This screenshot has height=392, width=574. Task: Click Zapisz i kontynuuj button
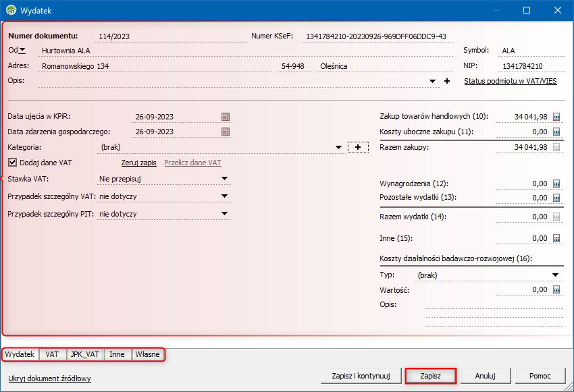[x=361, y=376]
